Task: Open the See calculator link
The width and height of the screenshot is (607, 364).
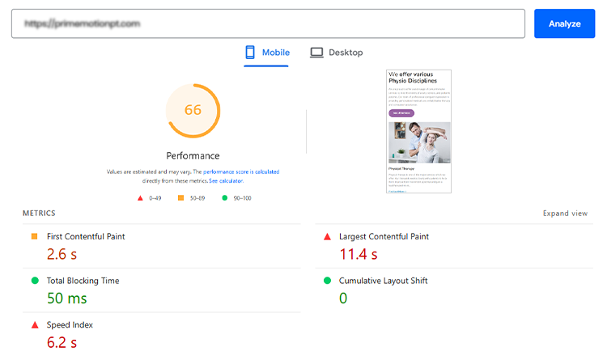Action: click(226, 181)
